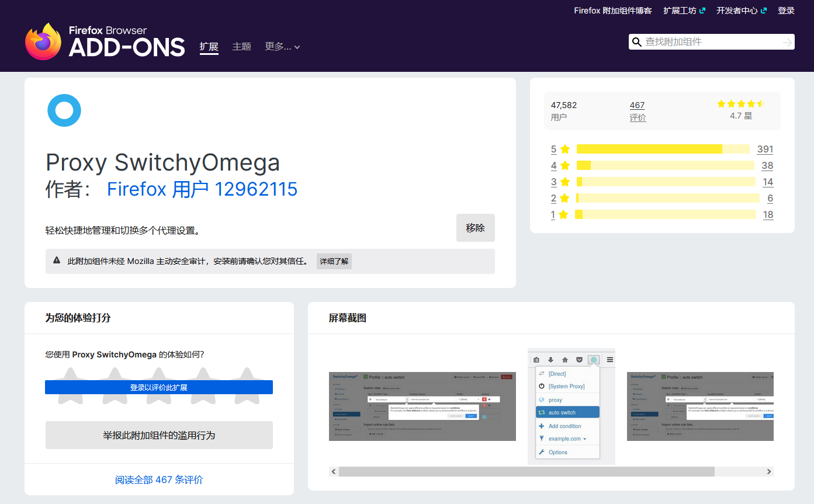Rate three stars in experience rating

pyautogui.click(x=159, y=385)
